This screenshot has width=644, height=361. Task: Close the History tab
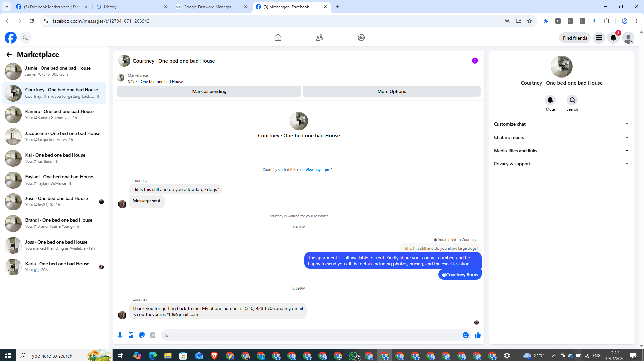(166, 7)
